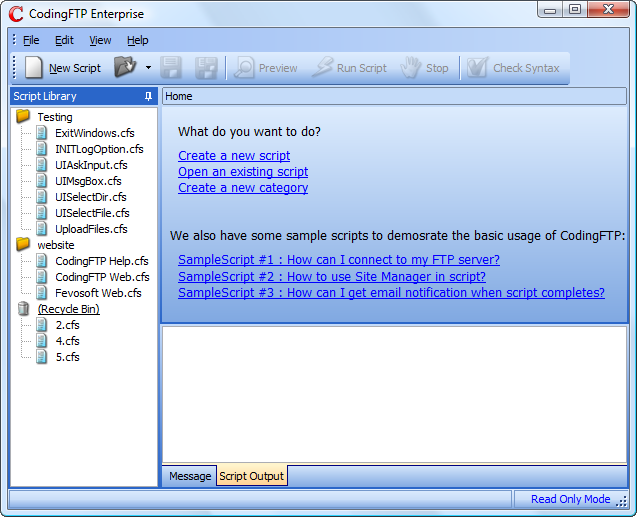Click the ExitWindows.cfs file icon
This screenshot has height=517, width=637.
(x=41, y=132)
